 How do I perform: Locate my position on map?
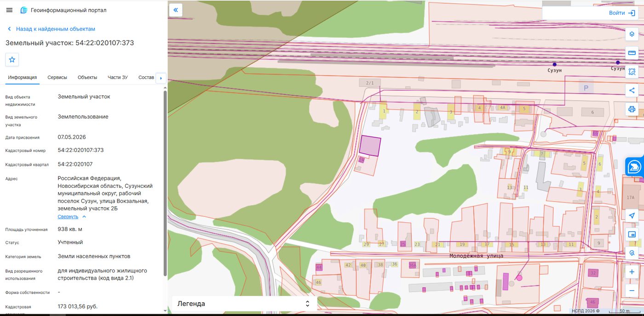[632, 215]
